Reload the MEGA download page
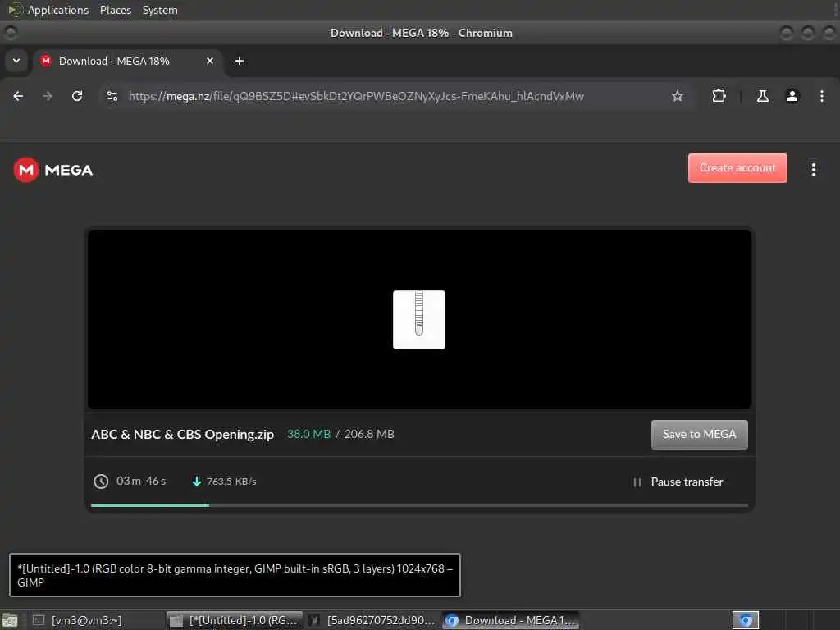The height and width of the screenshot is (630, 840). (x=77, y=96)
